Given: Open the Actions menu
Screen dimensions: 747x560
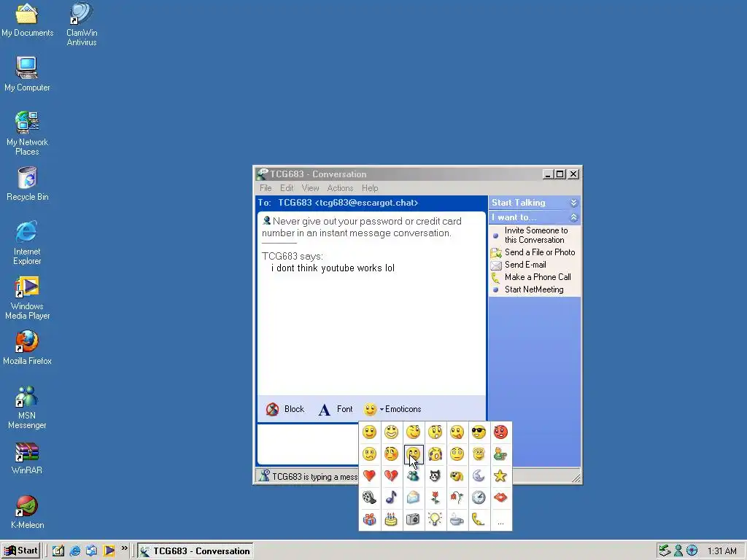Looking at the screenshot, I should 340,188.
